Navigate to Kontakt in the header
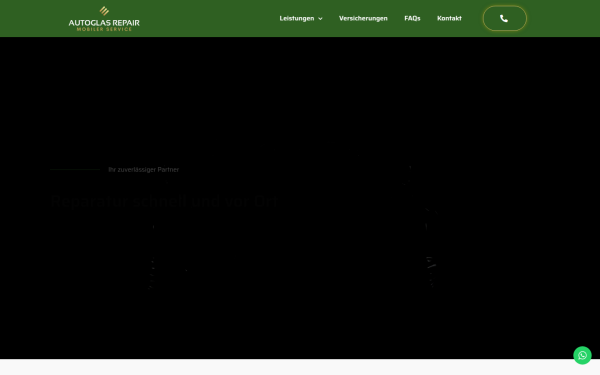The height and width of the screenshot is (375, 600). (x=449, y=18)
